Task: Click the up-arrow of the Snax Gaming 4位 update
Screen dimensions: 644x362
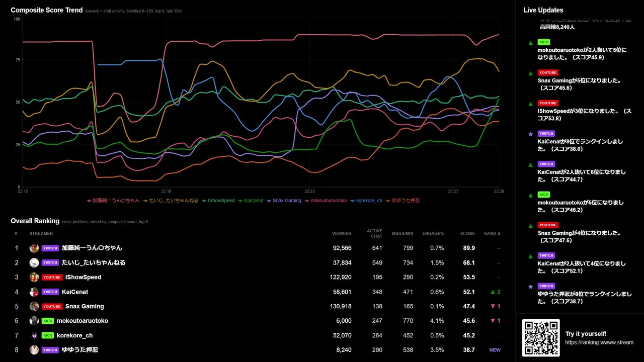Action: (x=530, y=226)
